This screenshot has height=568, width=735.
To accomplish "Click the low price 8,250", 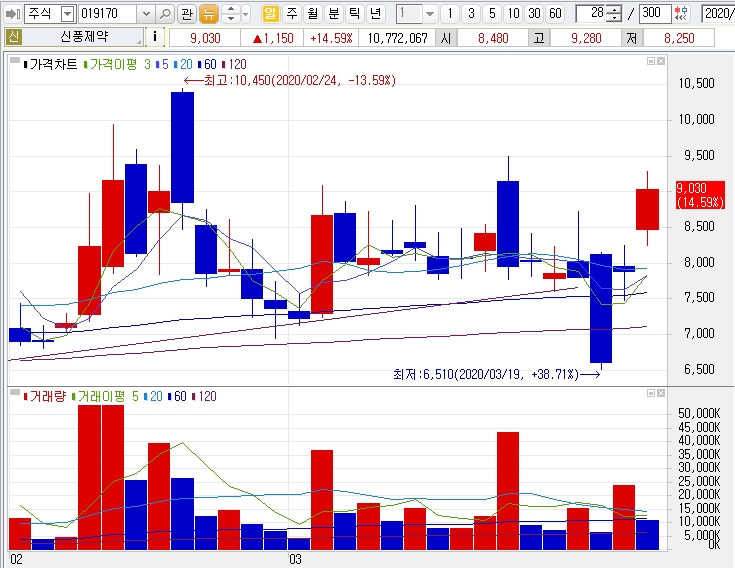I will click(x=679, y=38).
